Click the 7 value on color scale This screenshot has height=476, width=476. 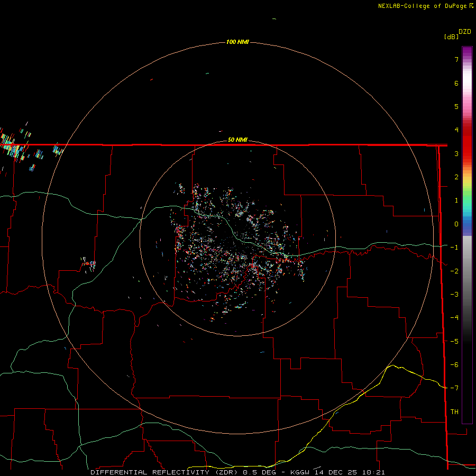click(456, 59)
